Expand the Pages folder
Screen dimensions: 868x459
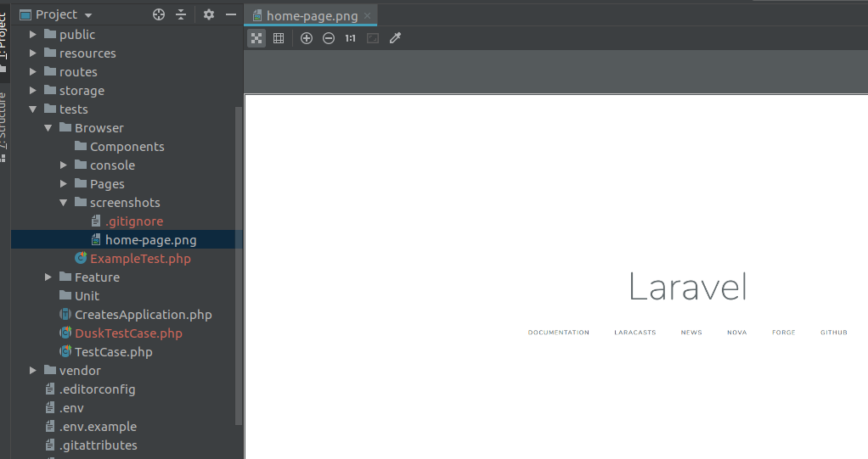[x=64, y=183]
